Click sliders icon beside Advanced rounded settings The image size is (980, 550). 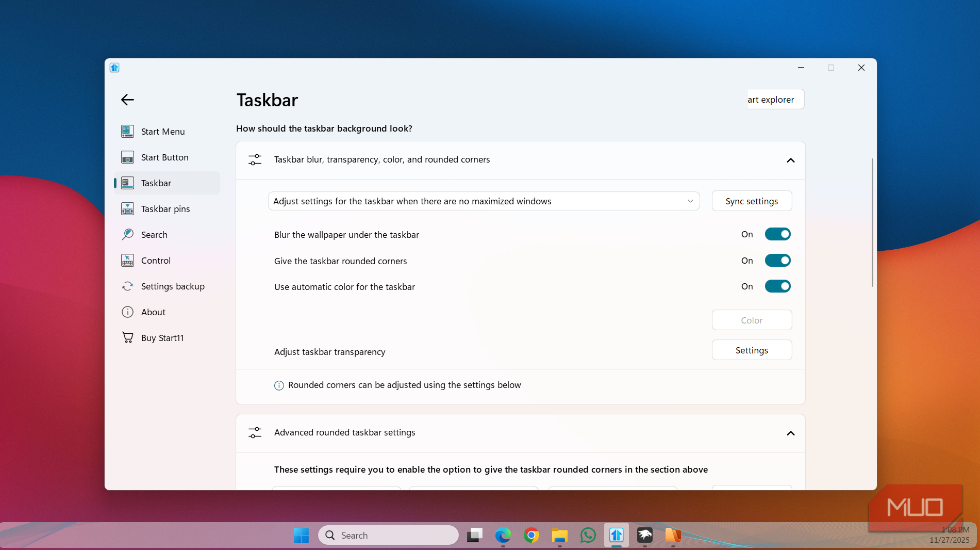point(255,432)
